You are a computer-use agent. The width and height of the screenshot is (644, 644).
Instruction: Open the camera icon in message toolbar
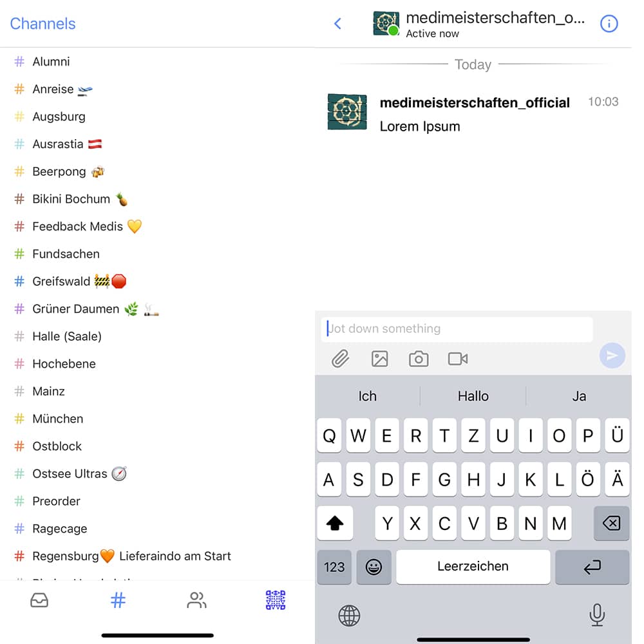coord(419,359)
